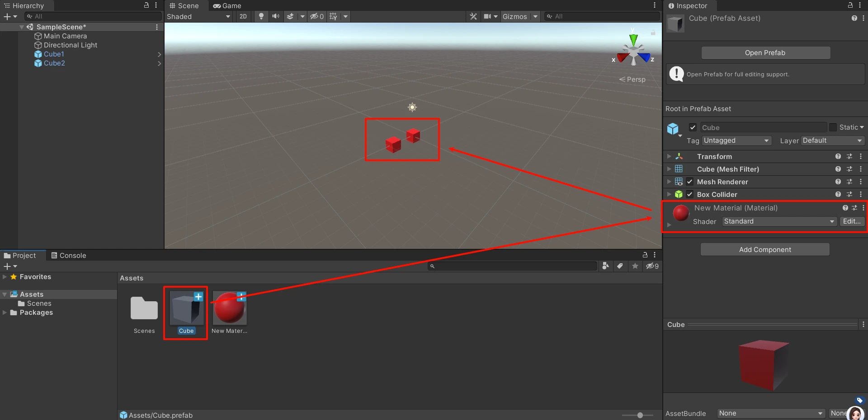This screenshot has width=868, height=420.
Task: Lock the Inspector panel with the padlock
Action: click(x=850, y=5)
